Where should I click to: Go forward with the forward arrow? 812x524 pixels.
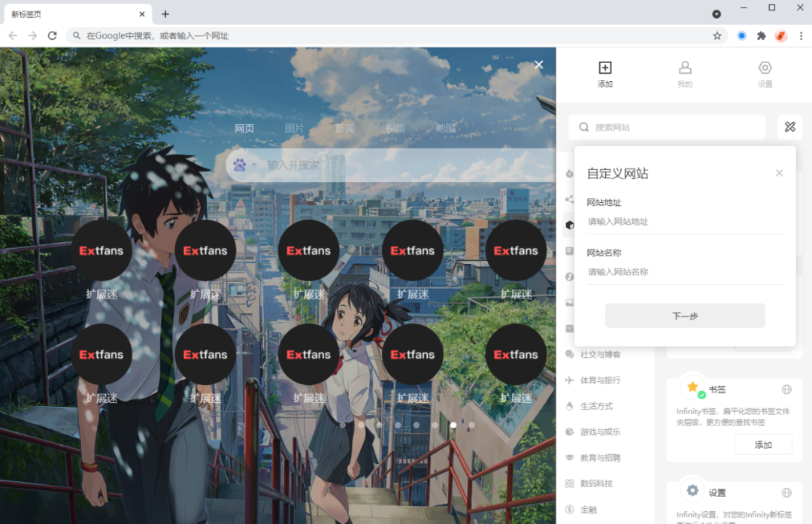click(32, 36)
